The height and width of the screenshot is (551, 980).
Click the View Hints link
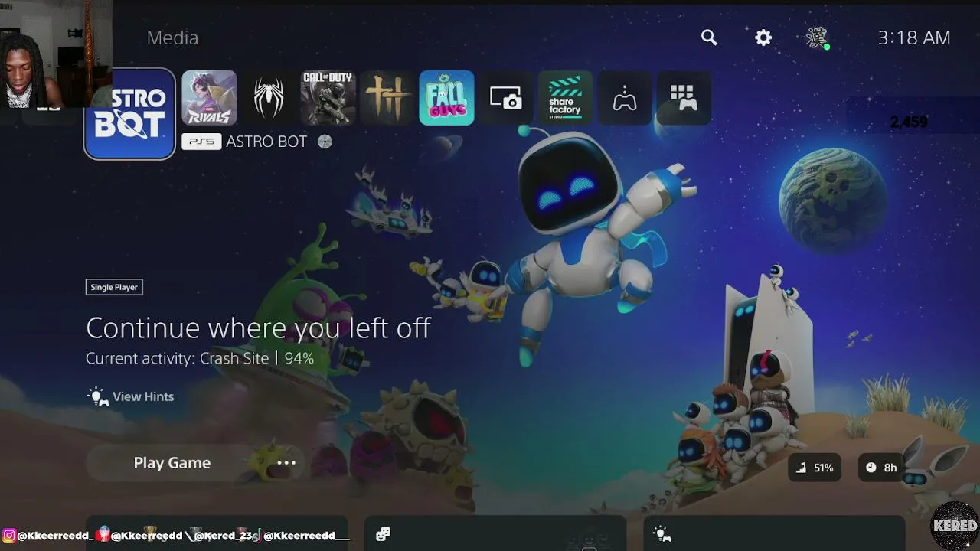click(131, 396)
